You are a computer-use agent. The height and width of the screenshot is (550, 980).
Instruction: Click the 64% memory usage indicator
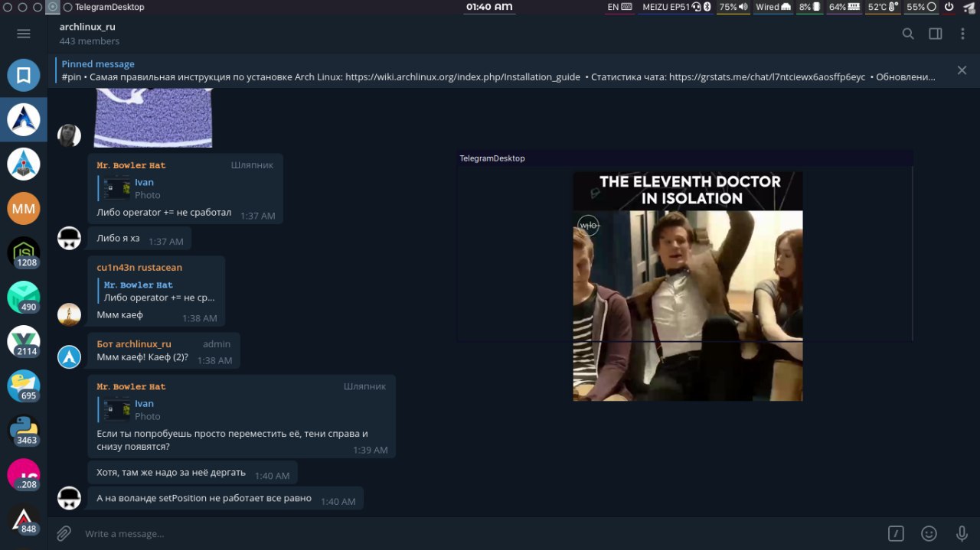point(844,7)
